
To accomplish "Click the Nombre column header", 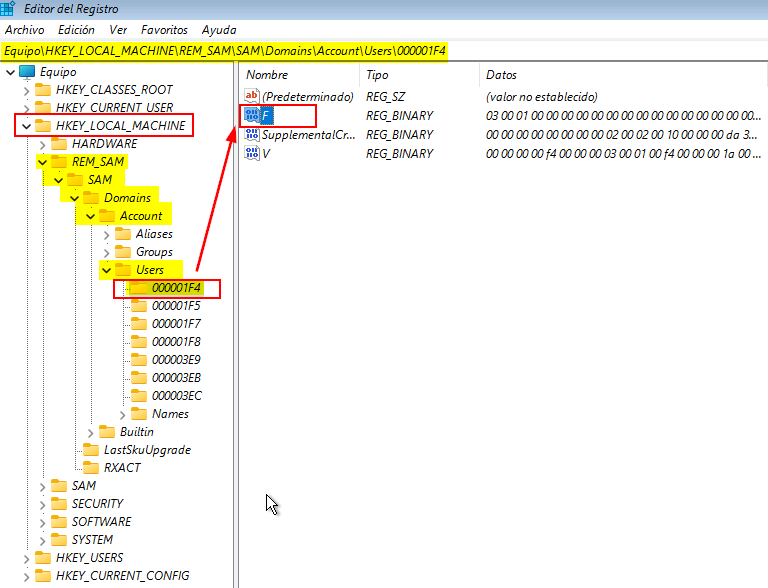I will [267, 75].
